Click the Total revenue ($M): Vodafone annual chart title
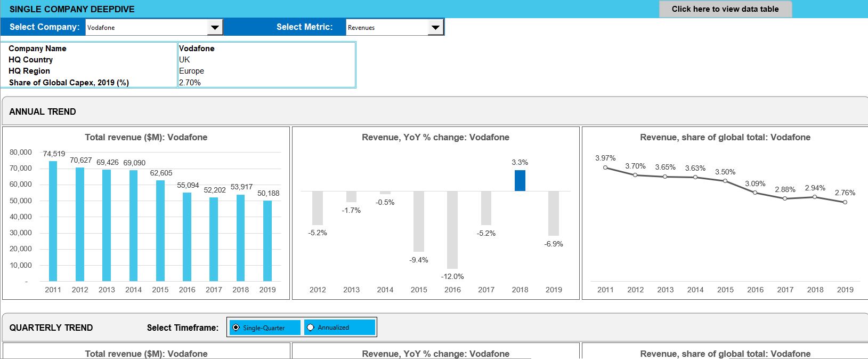The height and width of the screenshot is (359, 868). 146,137
